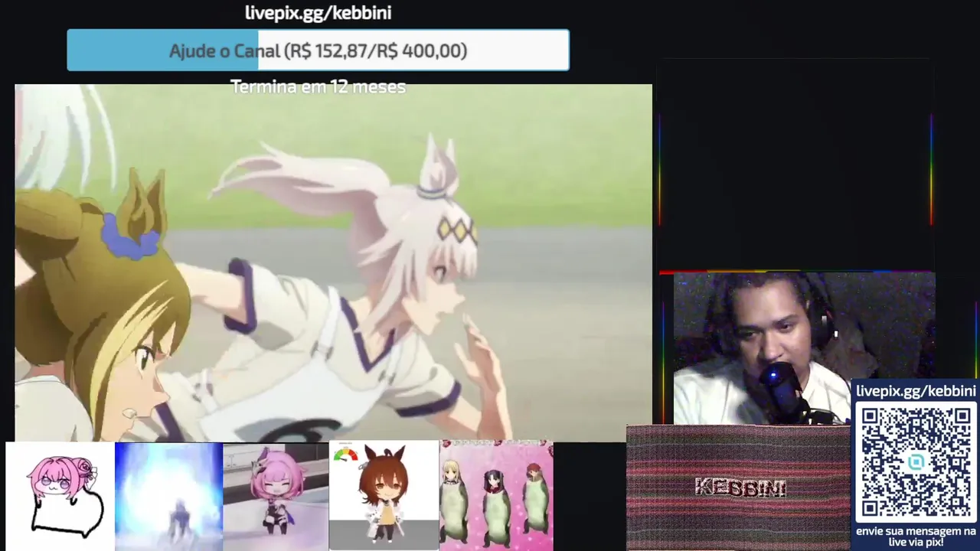Click the livepix QR code

916,462
